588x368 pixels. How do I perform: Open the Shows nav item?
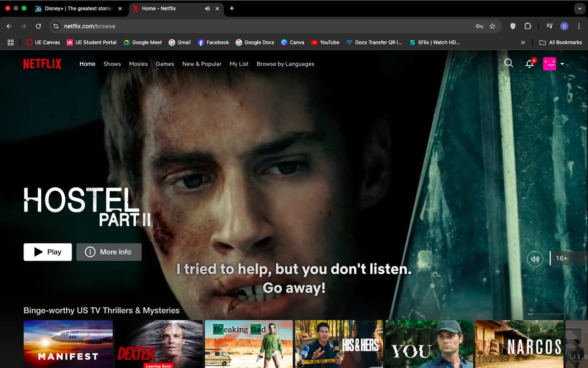[x=112, y=64]
